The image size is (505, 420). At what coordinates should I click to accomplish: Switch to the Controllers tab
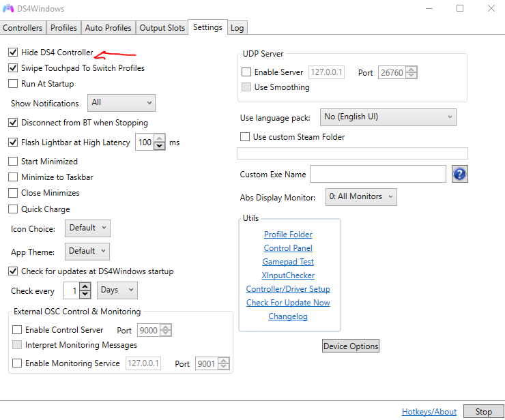pyautogui.click(x=23, y=28)
